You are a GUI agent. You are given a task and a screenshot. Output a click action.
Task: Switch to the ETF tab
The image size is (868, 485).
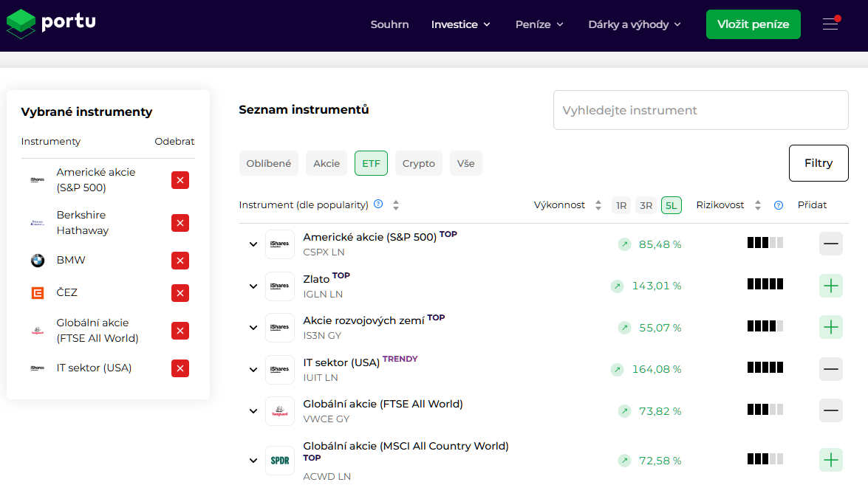(x=371, y=163)
